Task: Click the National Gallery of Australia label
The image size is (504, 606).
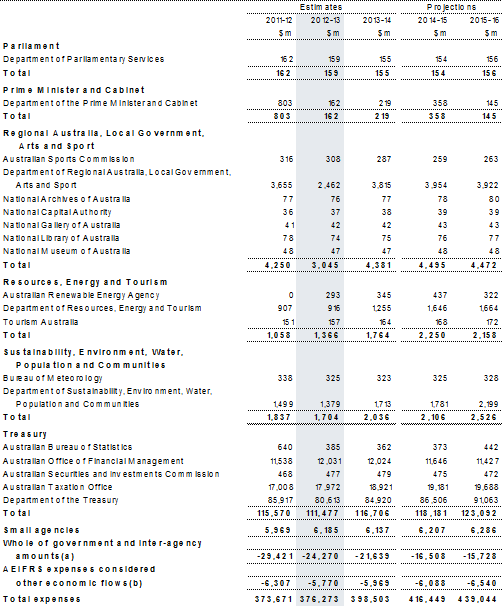Action: pos(61,225)
